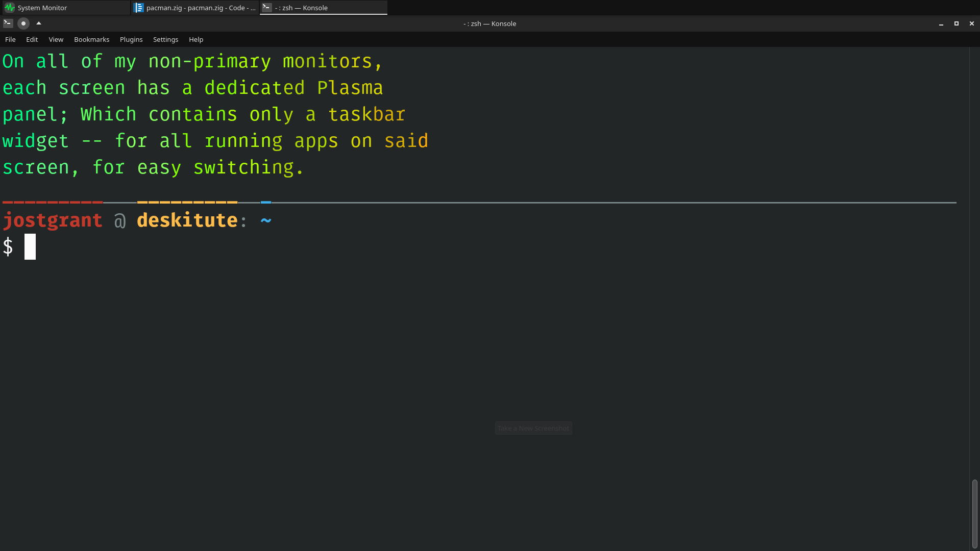The height and width of the screenshot is (551, 980).
Task: Open the File menu
Action: click(10, 39)
